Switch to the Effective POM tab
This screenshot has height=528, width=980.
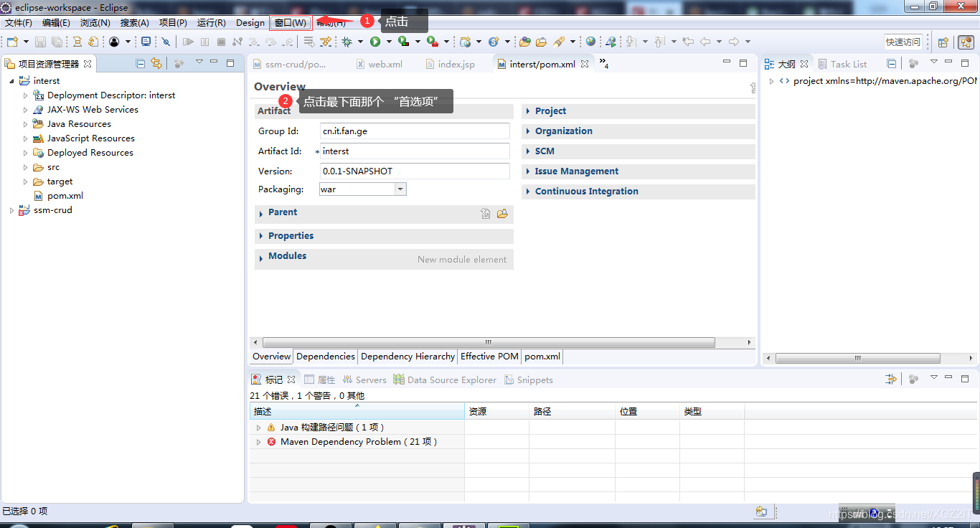(489, 357)
